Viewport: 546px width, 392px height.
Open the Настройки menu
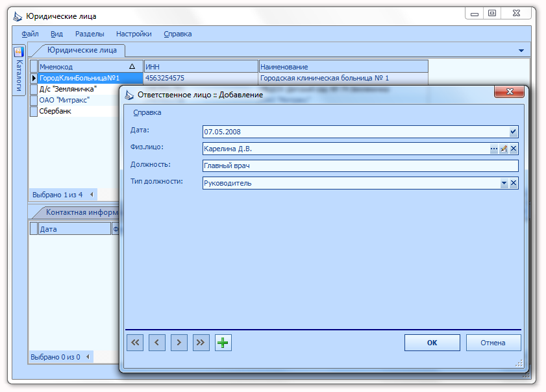coord(134,34)
